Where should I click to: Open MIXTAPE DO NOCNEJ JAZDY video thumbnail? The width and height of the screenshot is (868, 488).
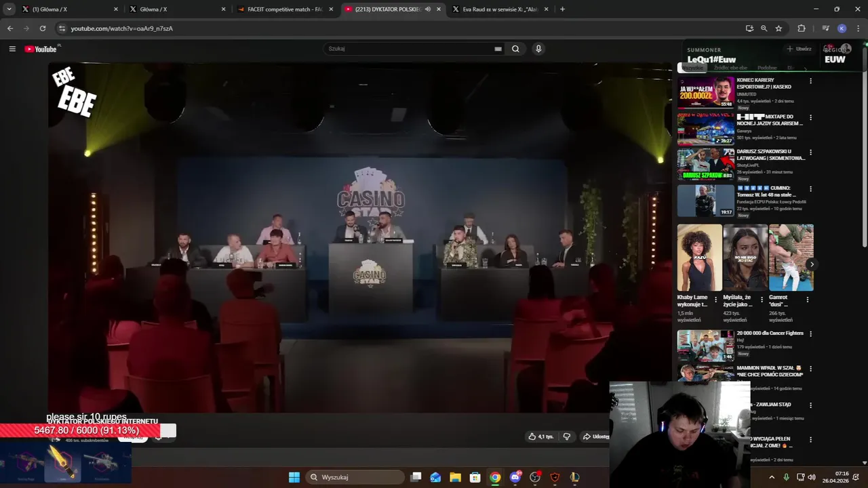coord(706,129)
